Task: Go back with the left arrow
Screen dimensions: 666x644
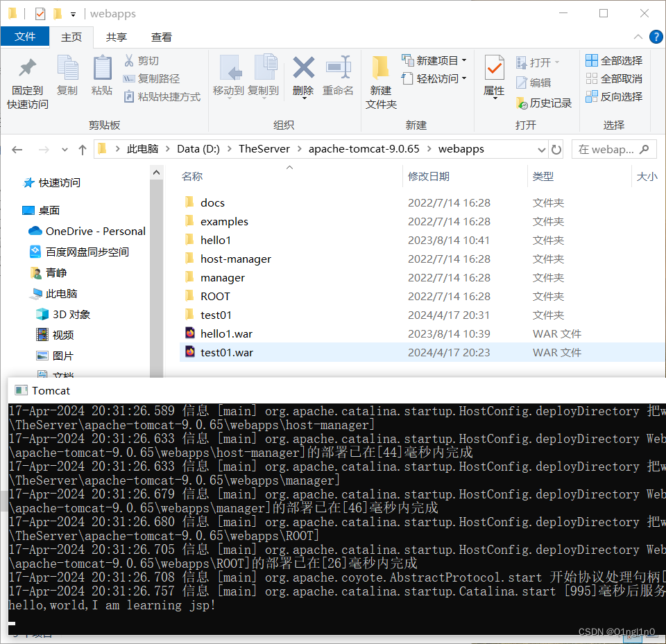Action: [x=17, y=150]
